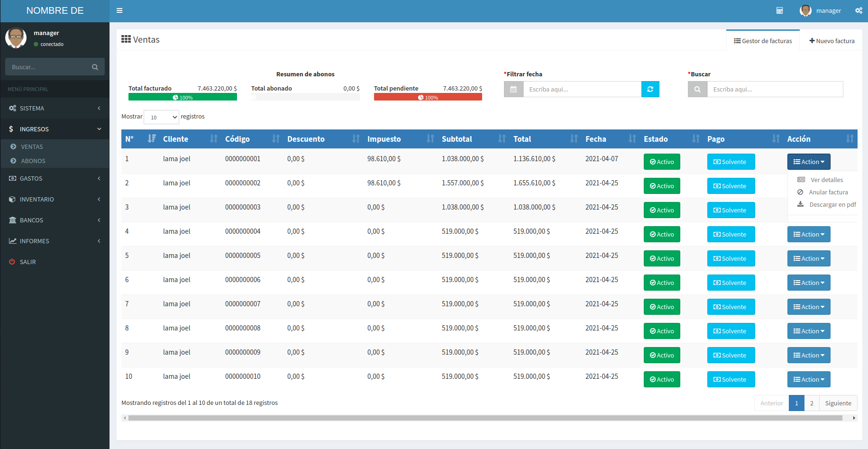Select Anular factura from action menu
This screenshot has width=868, height=449.
click(x=828, y=192)
